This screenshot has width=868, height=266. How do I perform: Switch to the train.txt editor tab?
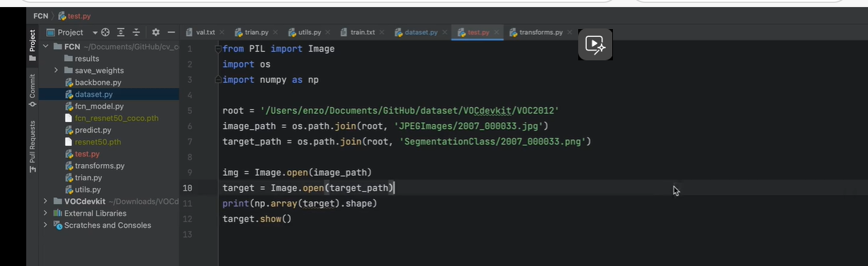coord(363,33)
